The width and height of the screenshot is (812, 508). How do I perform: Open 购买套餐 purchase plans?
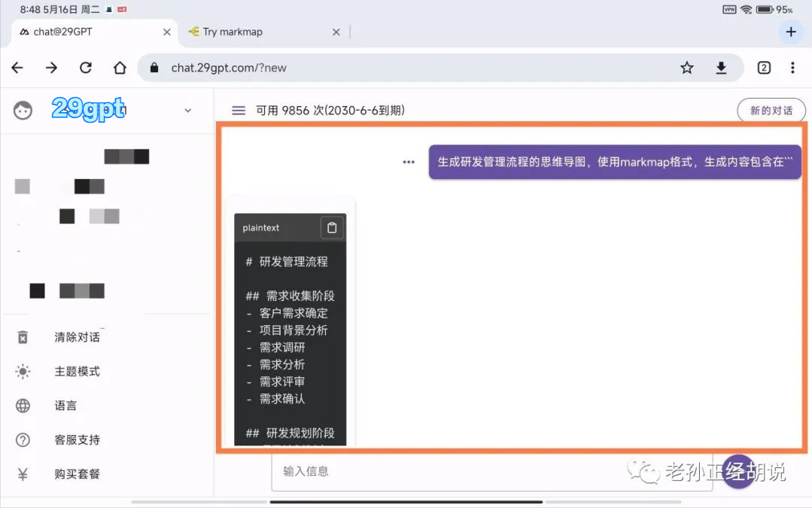coord(78,474)
